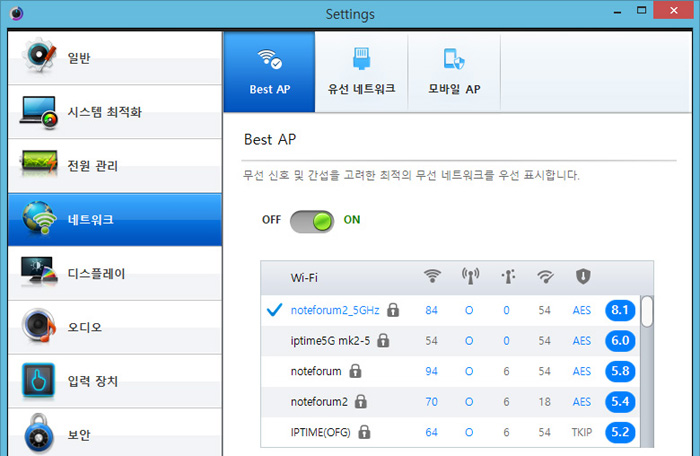Maximize the Settings window
Viewport: 700px width, 456px height.
642,11
